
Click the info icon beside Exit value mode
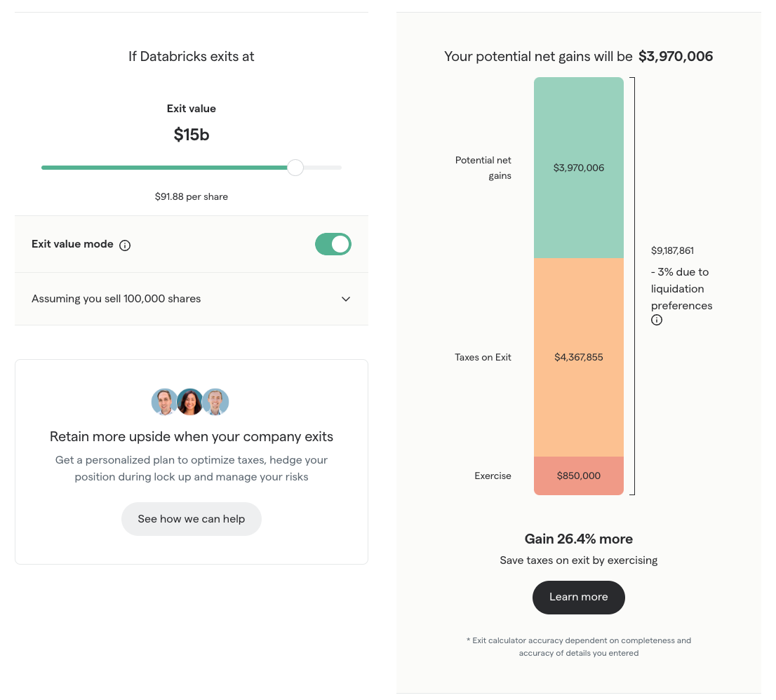(x=125, y=245)
